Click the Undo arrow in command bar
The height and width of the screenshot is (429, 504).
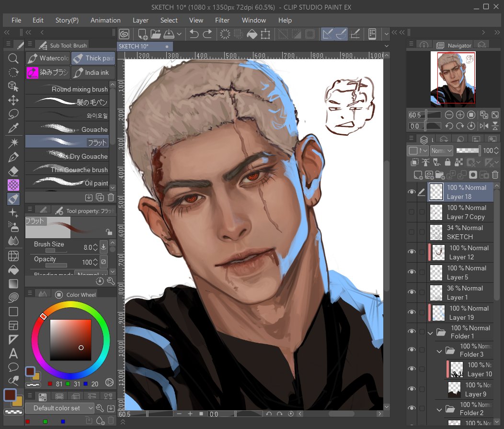tap(194, 34)
